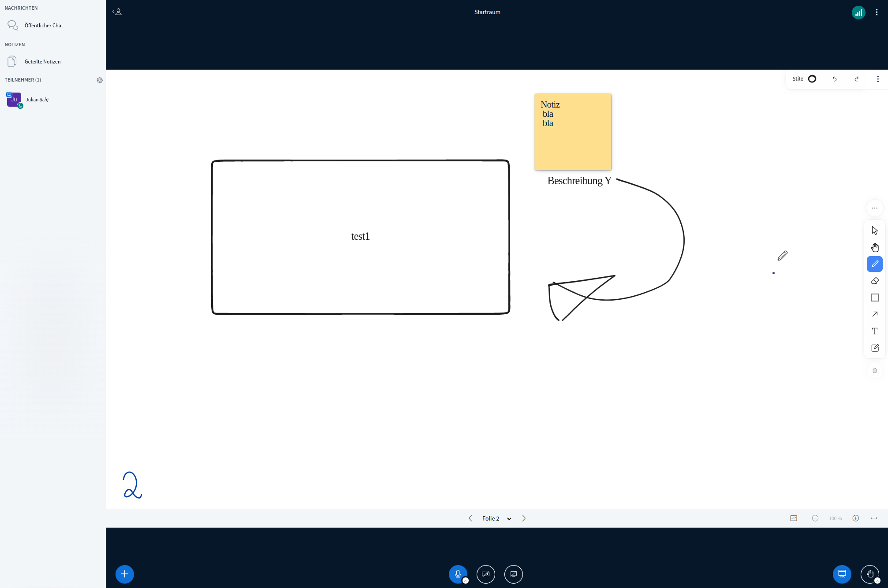The width and height of the screenshot is (888, 588).
Task: Open the three-dot menu in the Stile panel
Action: point(878,78)
